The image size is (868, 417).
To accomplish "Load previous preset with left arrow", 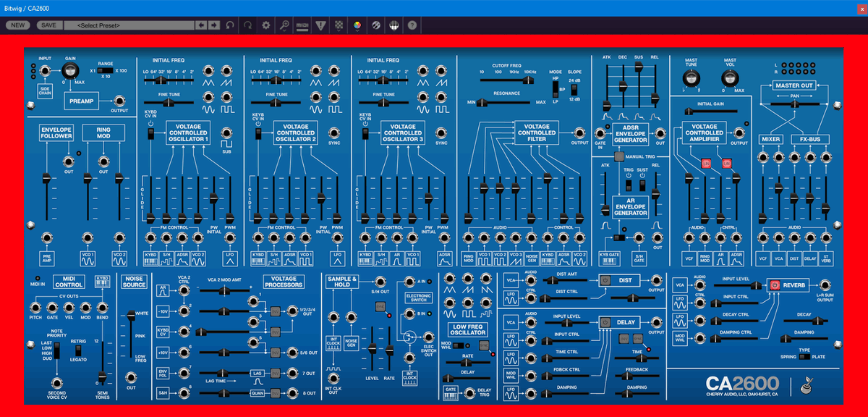I will (x=202, y=25).
